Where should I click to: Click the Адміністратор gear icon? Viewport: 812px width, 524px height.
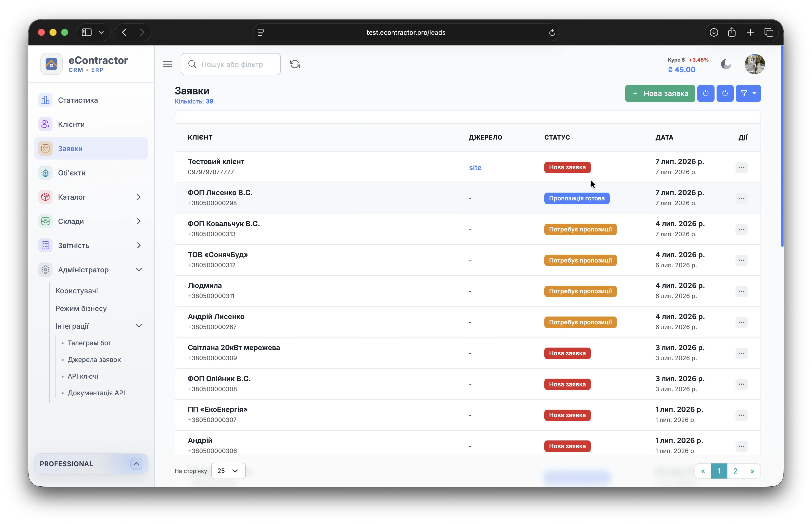point(45,270)
